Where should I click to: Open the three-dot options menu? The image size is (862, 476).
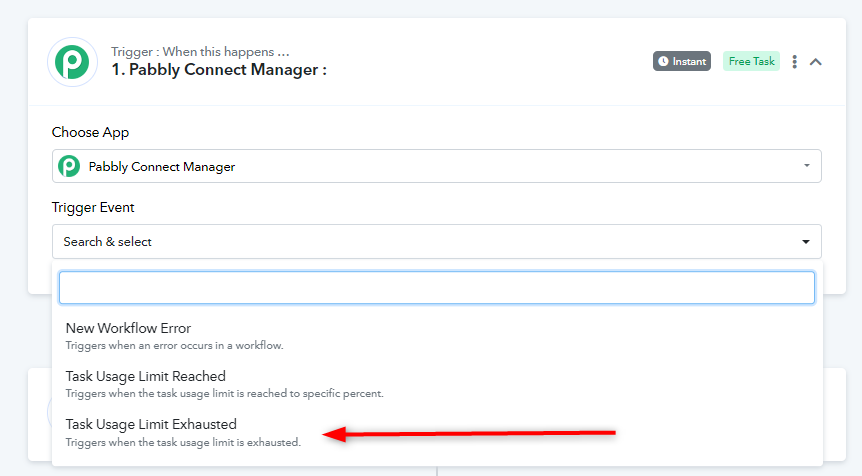pos(794,62)
